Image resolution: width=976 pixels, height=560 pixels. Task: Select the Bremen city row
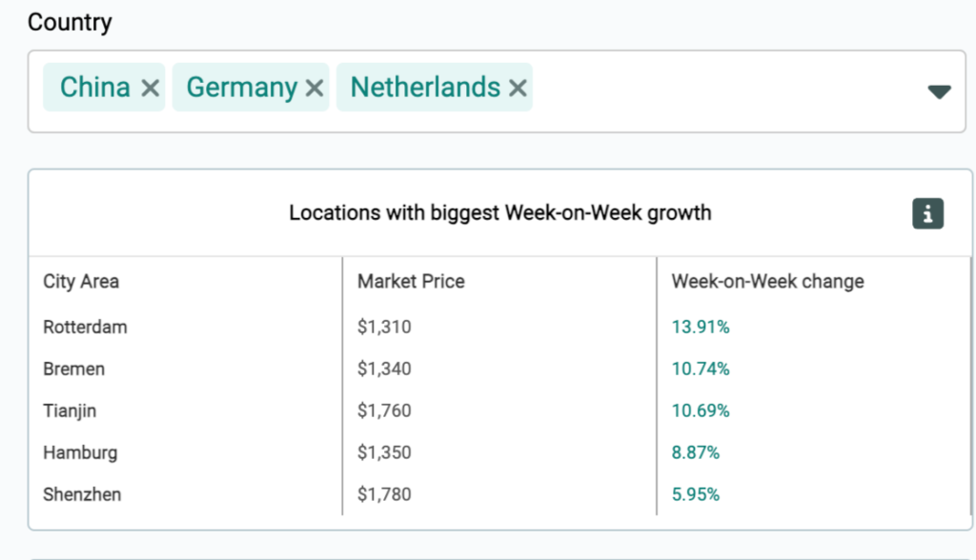click(x=73, y=369)
